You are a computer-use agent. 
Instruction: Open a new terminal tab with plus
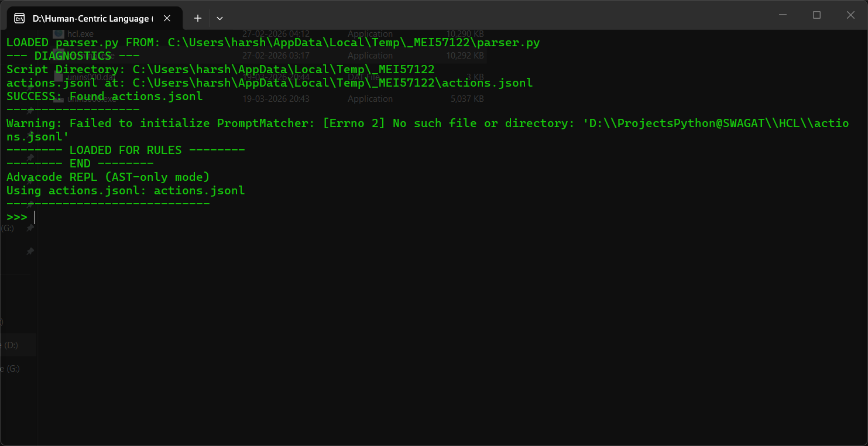tap(198, 18)
